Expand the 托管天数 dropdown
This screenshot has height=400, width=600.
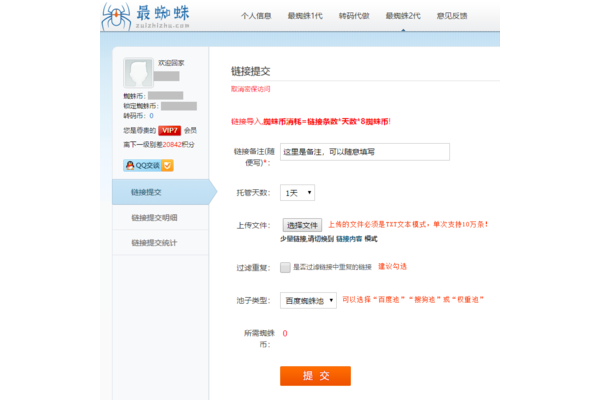tap(298, 192)
